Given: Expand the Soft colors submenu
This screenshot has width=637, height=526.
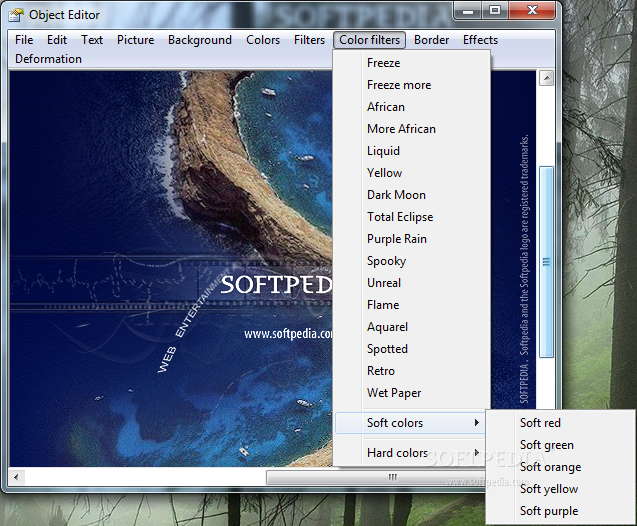Looking at the screenshot, I should coord(411,423).
